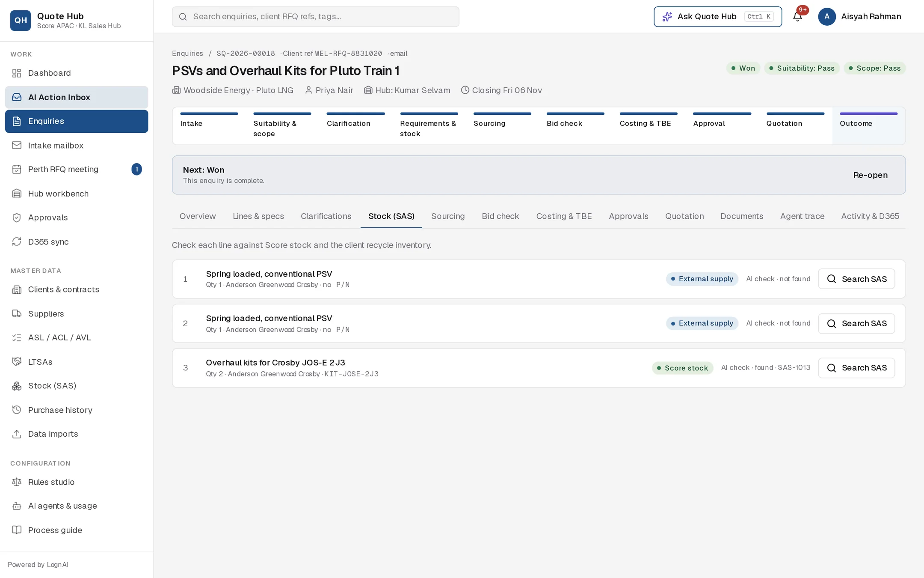Click the Re-open button
924x578 pixels.
point(870,175)
